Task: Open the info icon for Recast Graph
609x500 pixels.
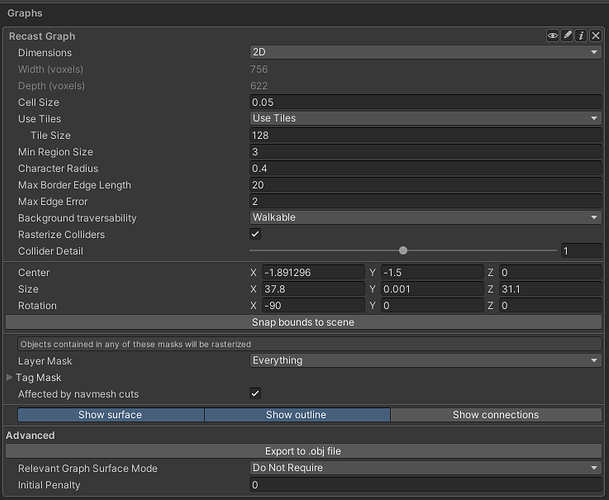Action: pyautogui.click(x=581, y=36)
